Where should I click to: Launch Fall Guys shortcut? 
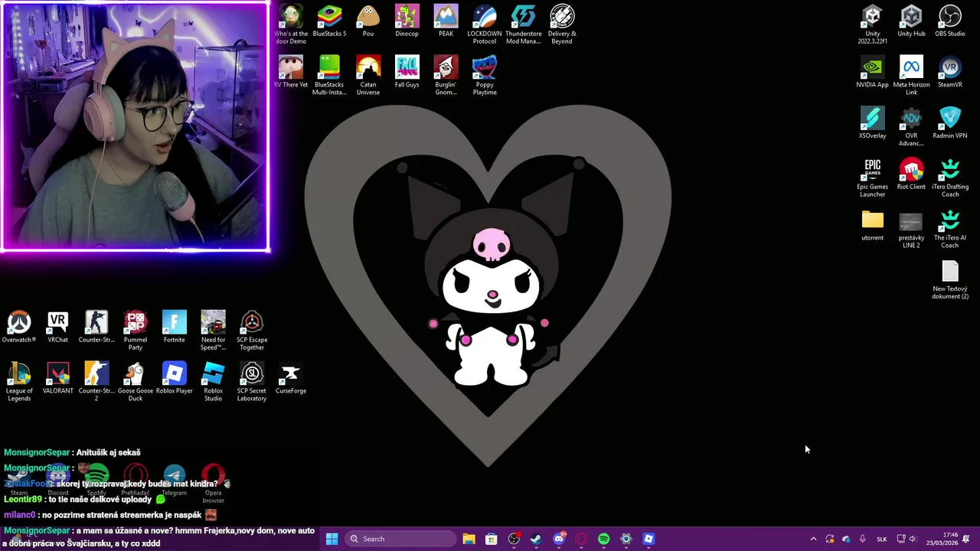[407, 72]
